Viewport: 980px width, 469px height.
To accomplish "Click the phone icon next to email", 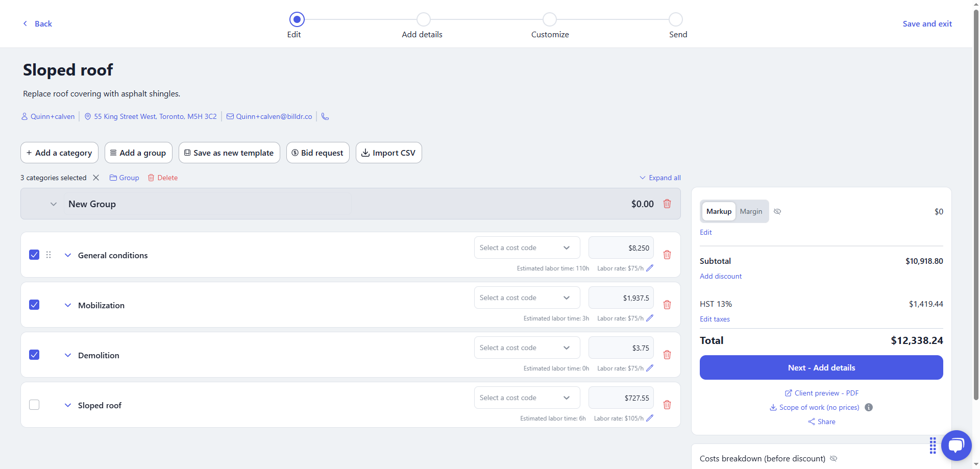I will point(325,116).
